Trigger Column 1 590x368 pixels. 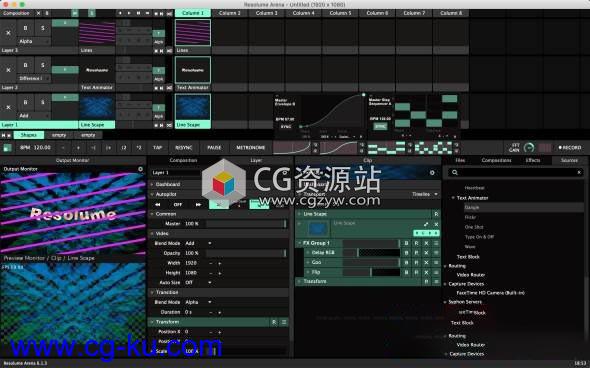coord(193,13)
